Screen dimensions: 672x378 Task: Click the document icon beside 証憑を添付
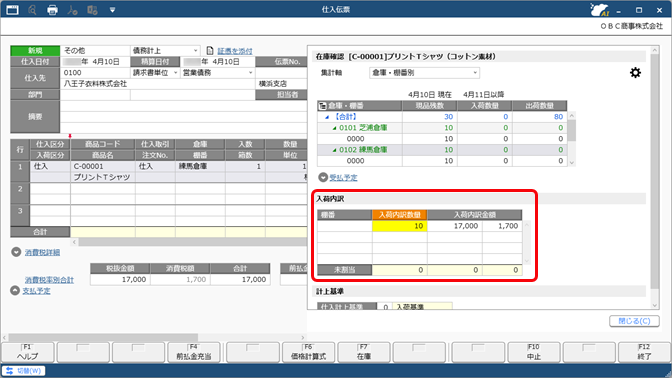coord(210,51)
